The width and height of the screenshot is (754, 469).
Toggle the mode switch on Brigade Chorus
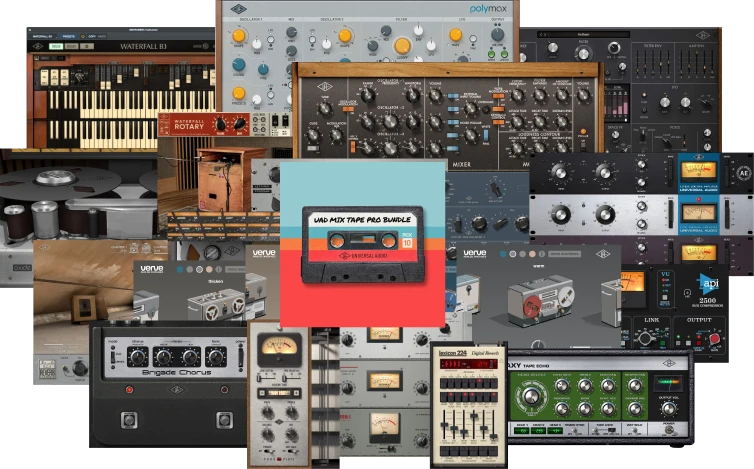click(113, 356)
